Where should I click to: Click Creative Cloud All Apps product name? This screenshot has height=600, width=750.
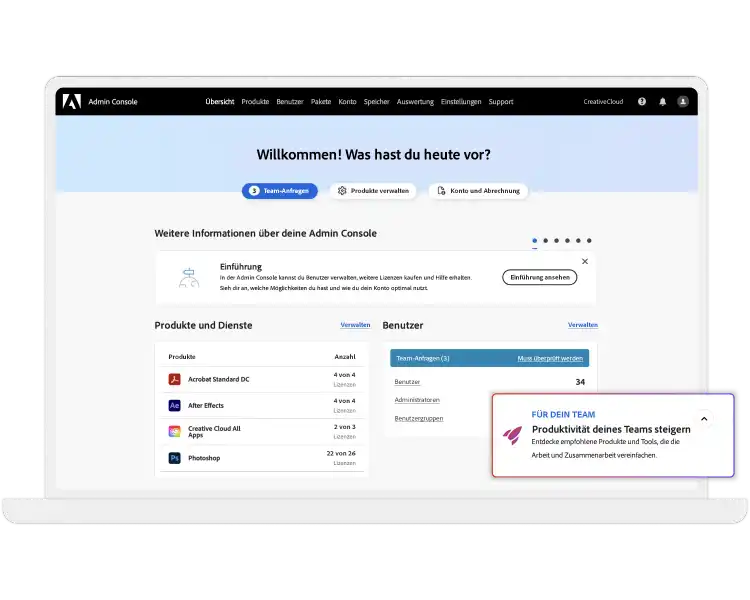click(x=214, y=432)
